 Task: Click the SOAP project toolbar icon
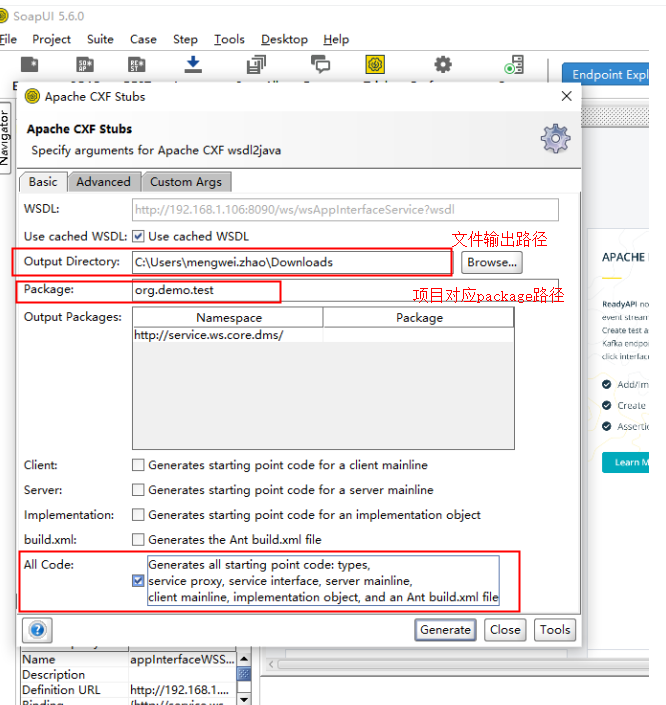click(85, 65)
